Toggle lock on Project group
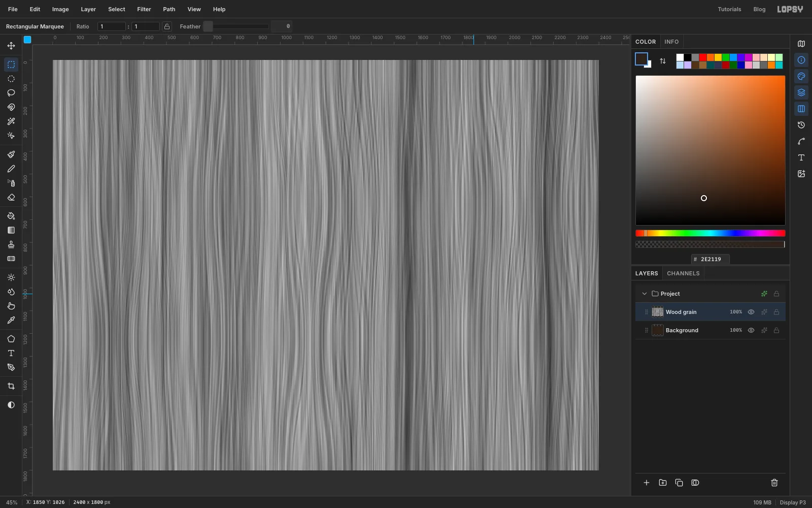This screenshot has height=508, width=812. [x=776, y=294]
